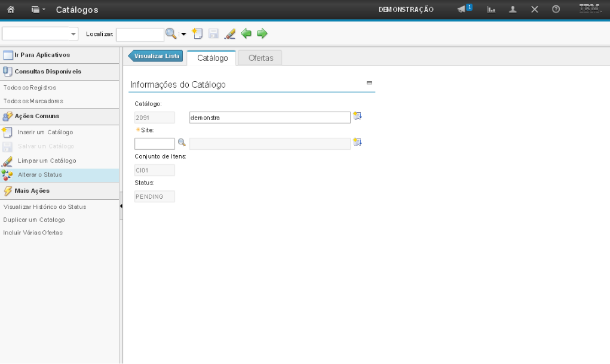Click Alterar o Status in the sidebar
Image resolution: width=610 pixels, height=364 pixels.
40,175
